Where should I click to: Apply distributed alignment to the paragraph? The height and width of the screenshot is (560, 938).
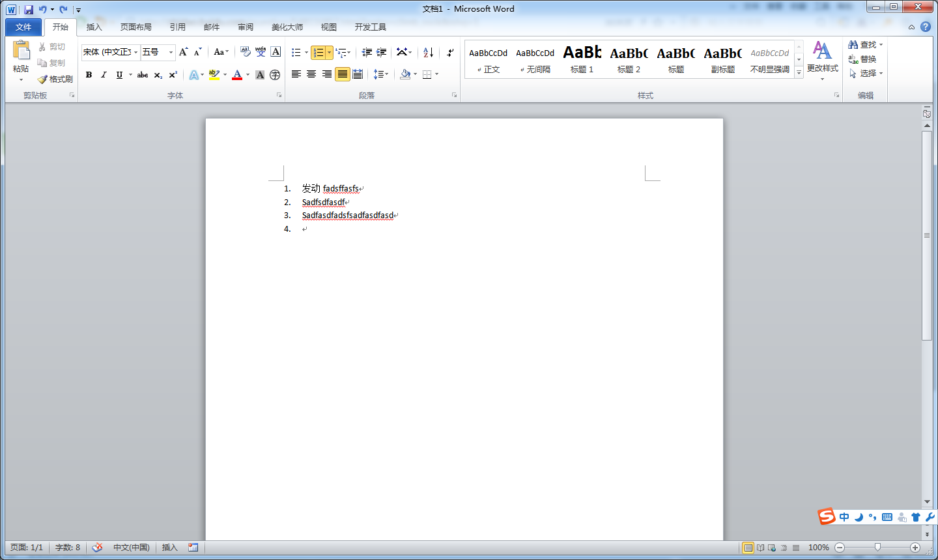358,74
